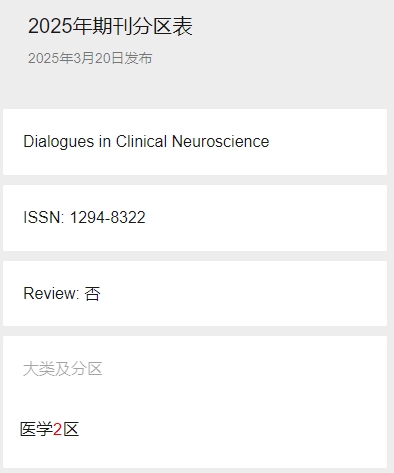Click the word Dialogues in journal title

(x=59, y=142)
